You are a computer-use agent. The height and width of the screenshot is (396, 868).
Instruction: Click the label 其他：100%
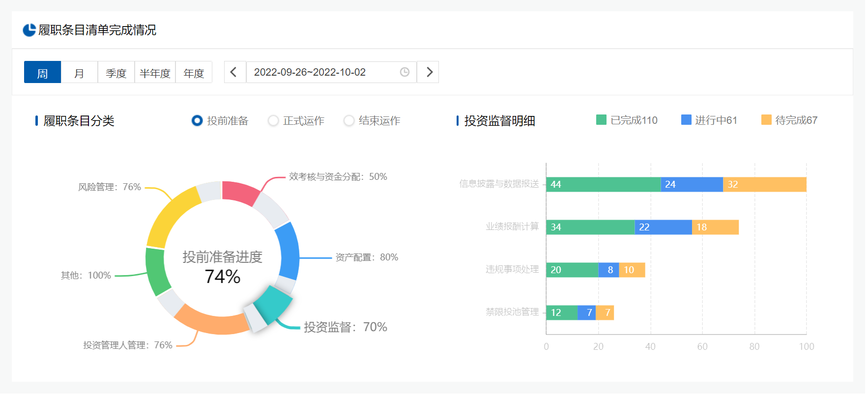86,275
